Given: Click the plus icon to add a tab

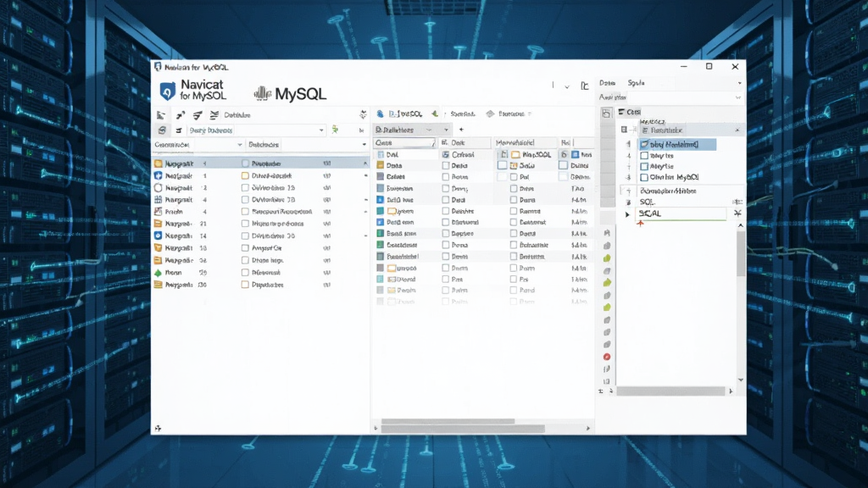Looking at the screenshot, I should (461, 130).
